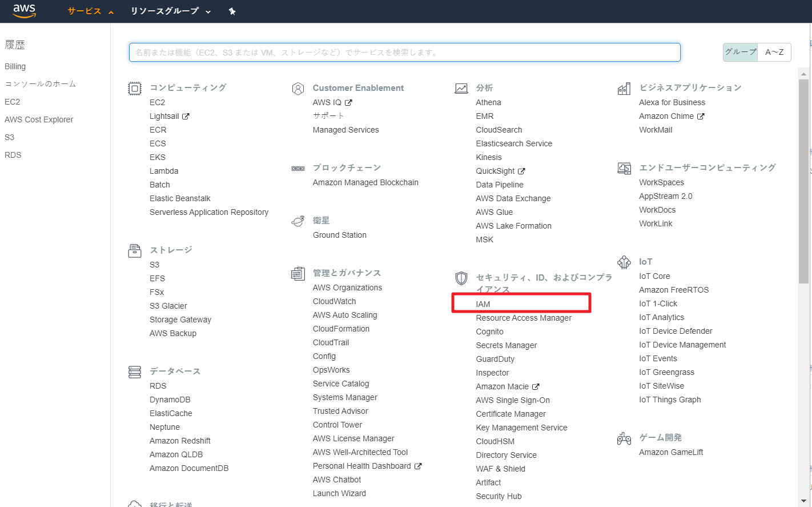
Task: Expand the リソースグループ dropdown
Action: 170,11
